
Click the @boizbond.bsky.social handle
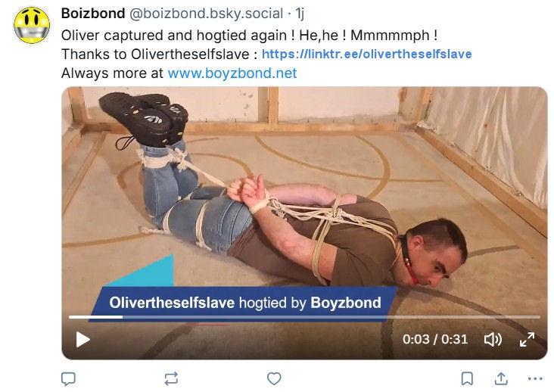pyautogui.click(x=206, y=14)
